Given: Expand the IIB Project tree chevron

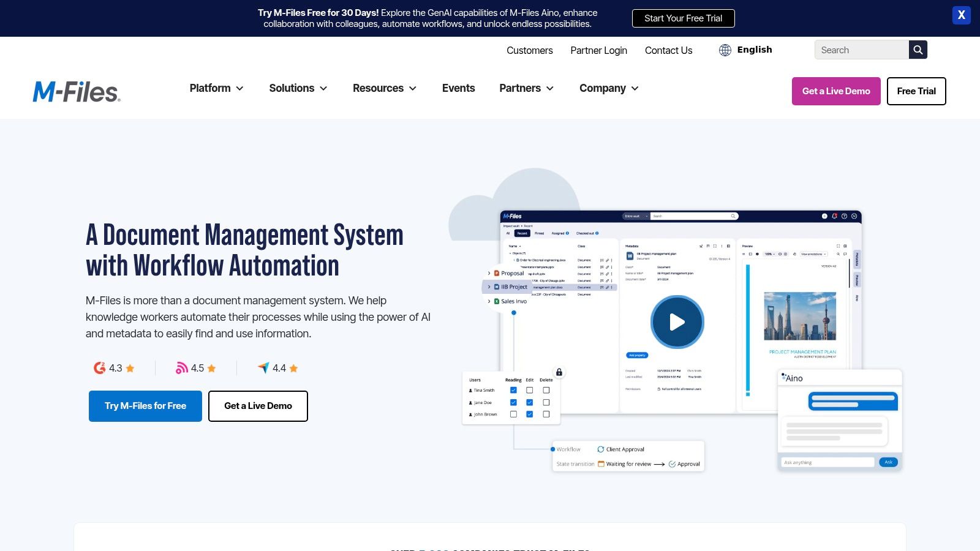Looking at the screenshot, I should 489,287.
